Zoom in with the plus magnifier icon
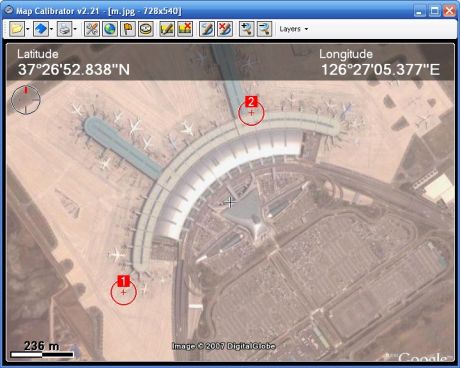The height and width of the screenshot is (368, 460). point(247,29)
